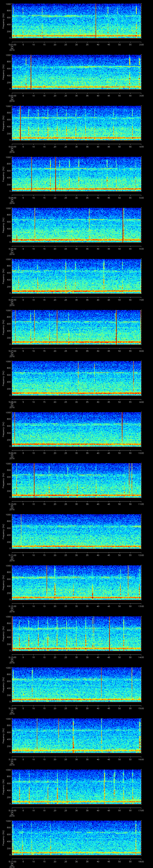Screen dimensions: 153x868
Task: Click the 5:08:00 start time label
Action: (x=12, y=402)
